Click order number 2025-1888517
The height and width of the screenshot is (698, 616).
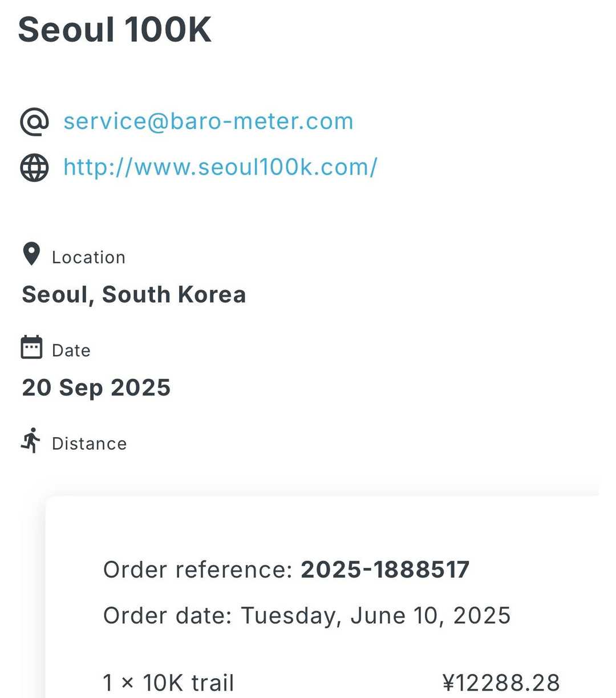[x=384, y=570]
